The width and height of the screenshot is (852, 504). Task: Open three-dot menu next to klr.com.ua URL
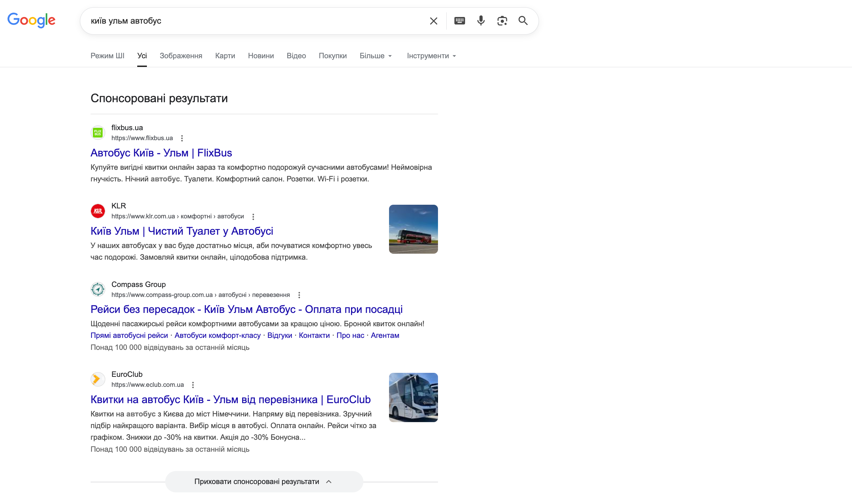(x=253, y=217)
